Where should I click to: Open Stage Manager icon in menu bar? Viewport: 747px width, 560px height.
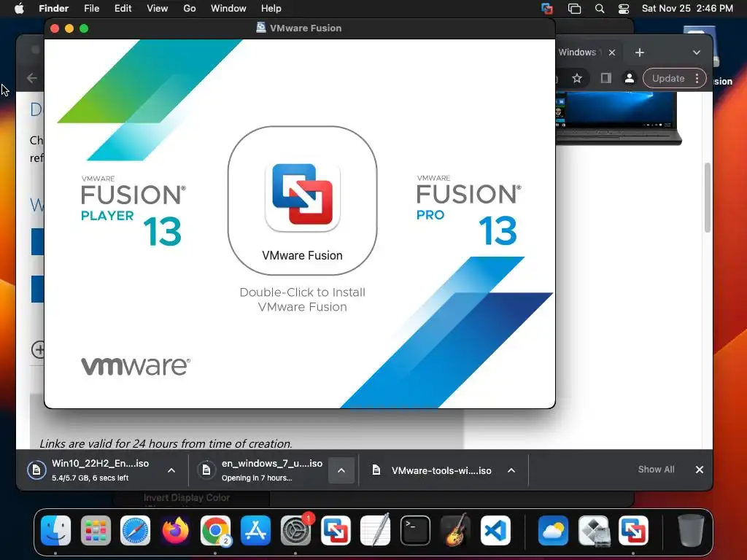click(x=574, y=9)
